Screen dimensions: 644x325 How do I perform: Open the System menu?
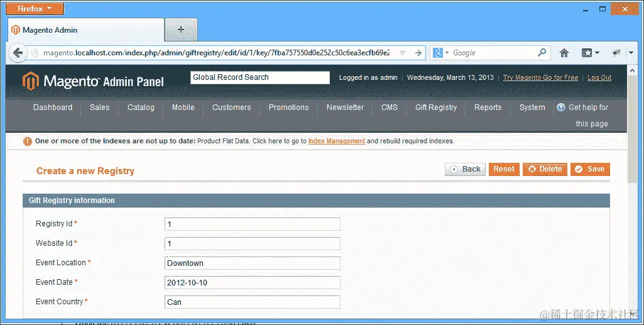tap(532, 107)
